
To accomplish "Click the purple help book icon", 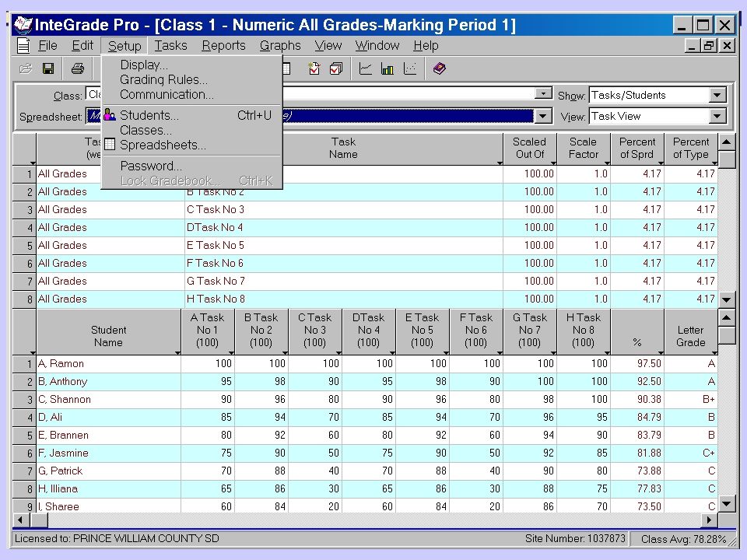I will click(439, 68).
